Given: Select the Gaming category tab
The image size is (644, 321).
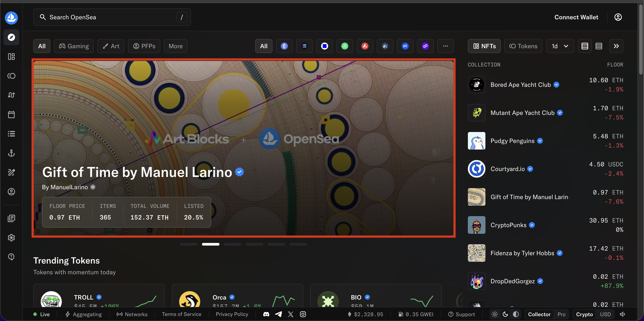Looking at the screenshot, I should click(x=74, y=46).
